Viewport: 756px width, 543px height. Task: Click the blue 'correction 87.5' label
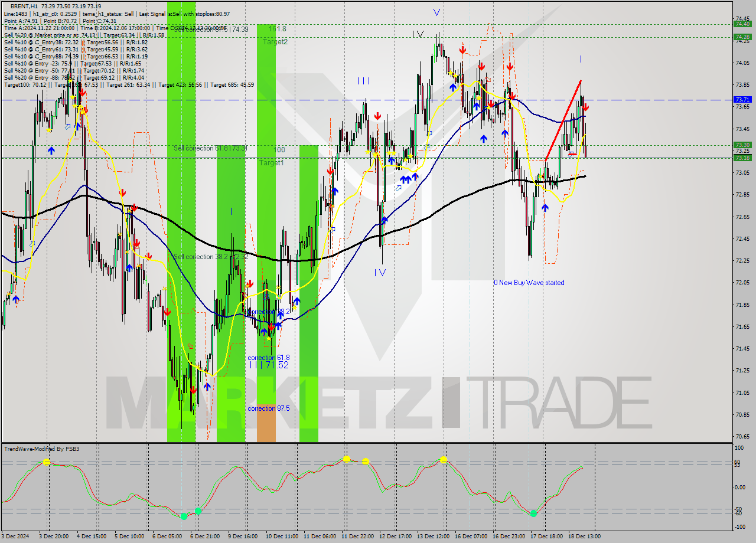pyautogui.click(x=269, y=408)
